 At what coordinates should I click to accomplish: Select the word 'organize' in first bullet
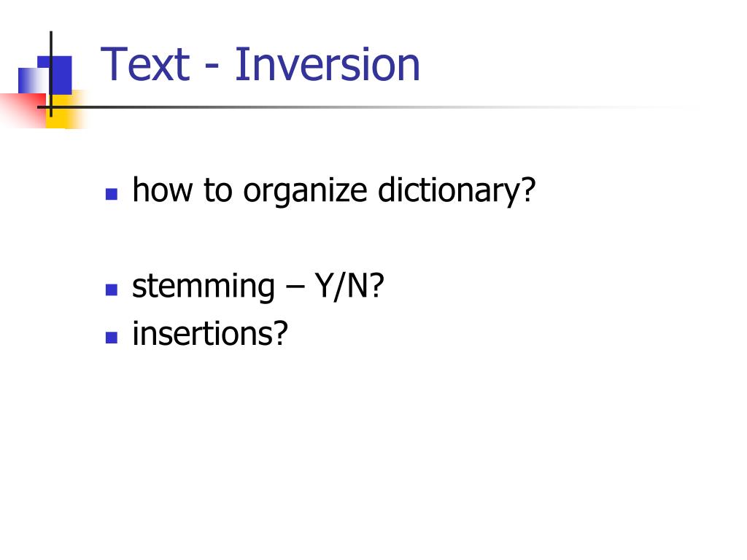click(306, 192)
